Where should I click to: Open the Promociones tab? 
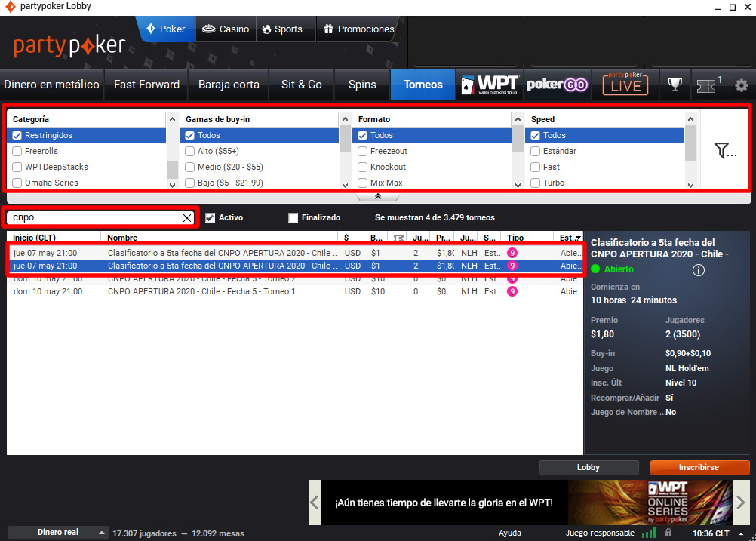359,29
